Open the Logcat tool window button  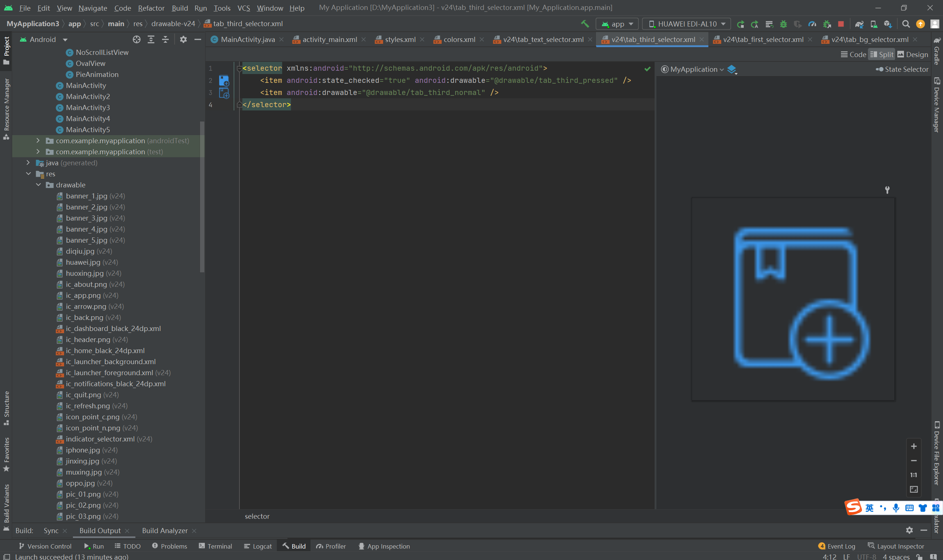[258, 546]
